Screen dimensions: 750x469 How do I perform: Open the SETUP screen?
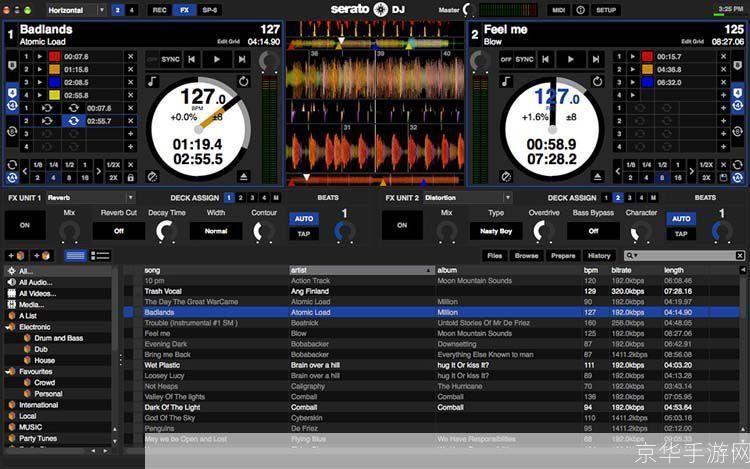coord(606,10)
